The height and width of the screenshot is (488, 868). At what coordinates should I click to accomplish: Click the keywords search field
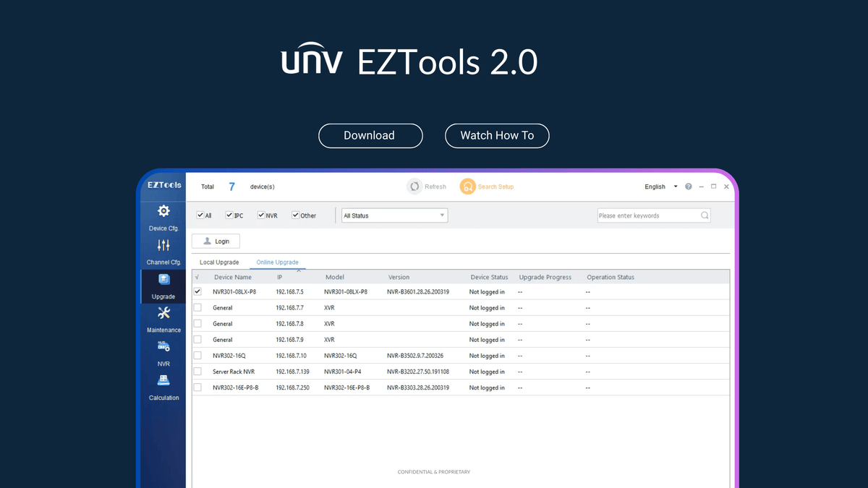pyautogui.click(x=650, y=215)
